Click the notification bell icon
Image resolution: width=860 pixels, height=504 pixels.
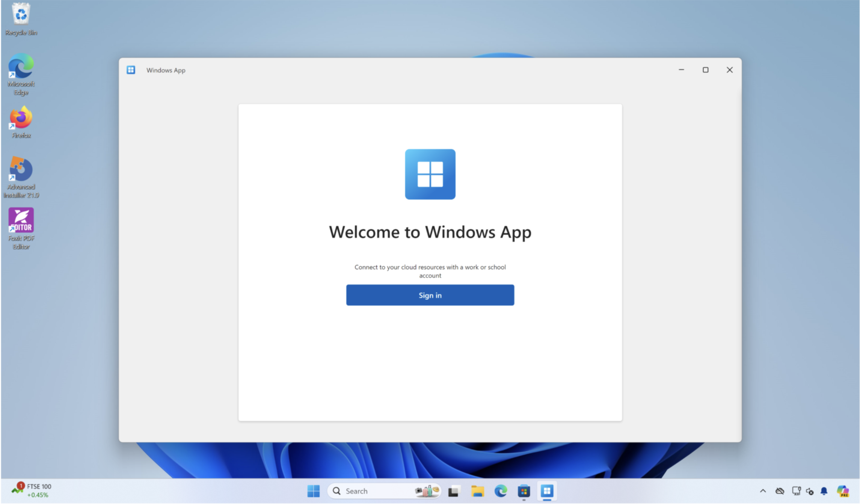tap(824, 491)
